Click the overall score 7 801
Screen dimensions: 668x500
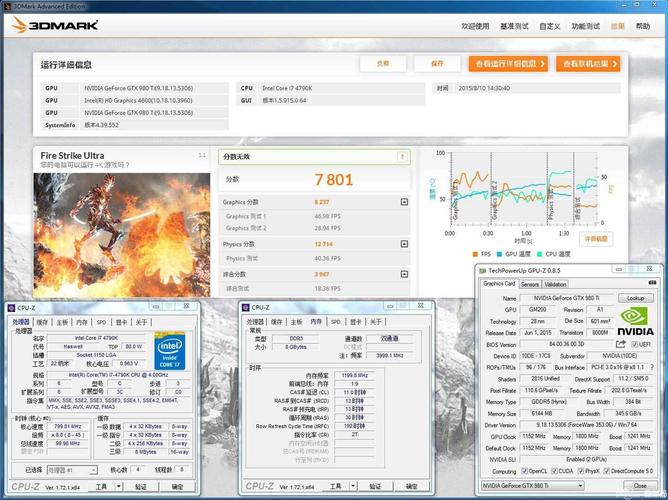[x=334, y=180]
